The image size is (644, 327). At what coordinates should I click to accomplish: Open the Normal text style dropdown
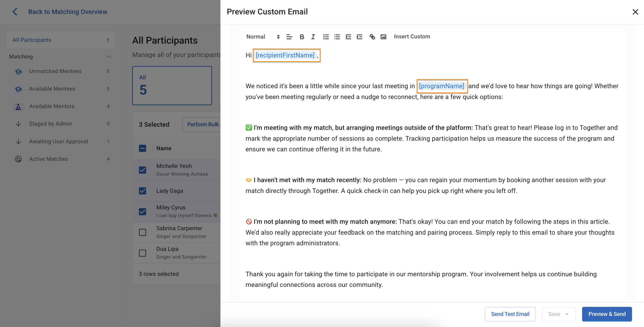[263, 37]
